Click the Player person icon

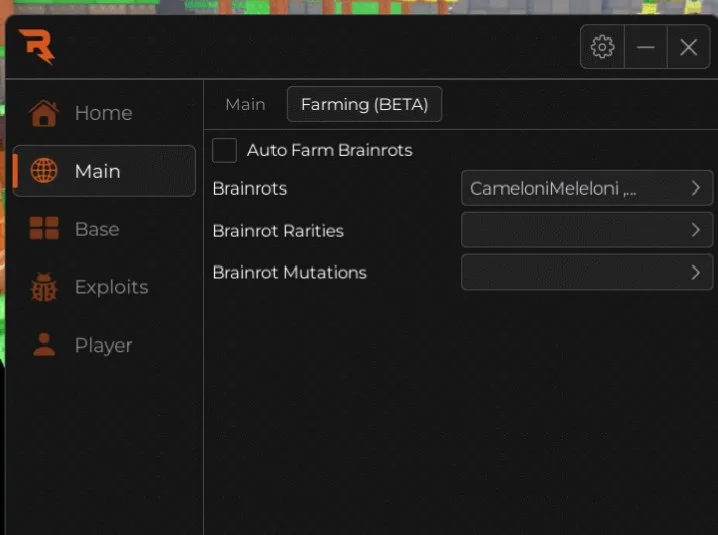click(x=44, y=344)
